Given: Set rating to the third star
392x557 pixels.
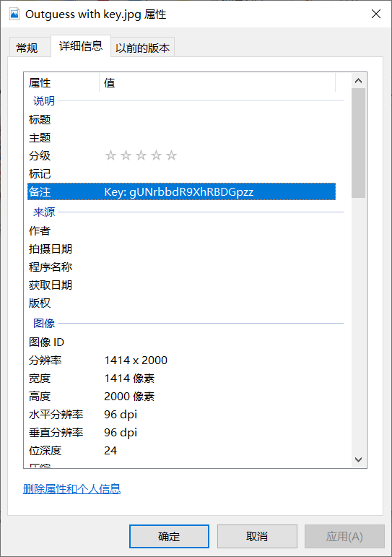Looking at the screenshot, I should pyautogui.click(x=141, y=155).
